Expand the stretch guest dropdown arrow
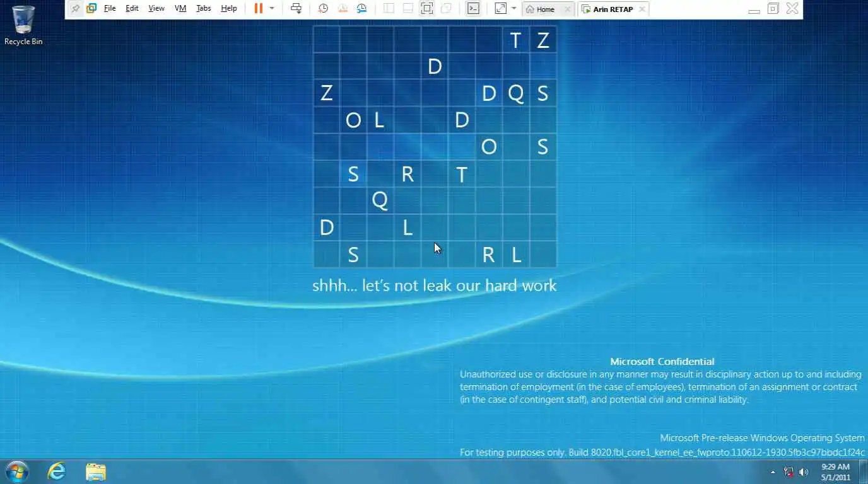 513,9
